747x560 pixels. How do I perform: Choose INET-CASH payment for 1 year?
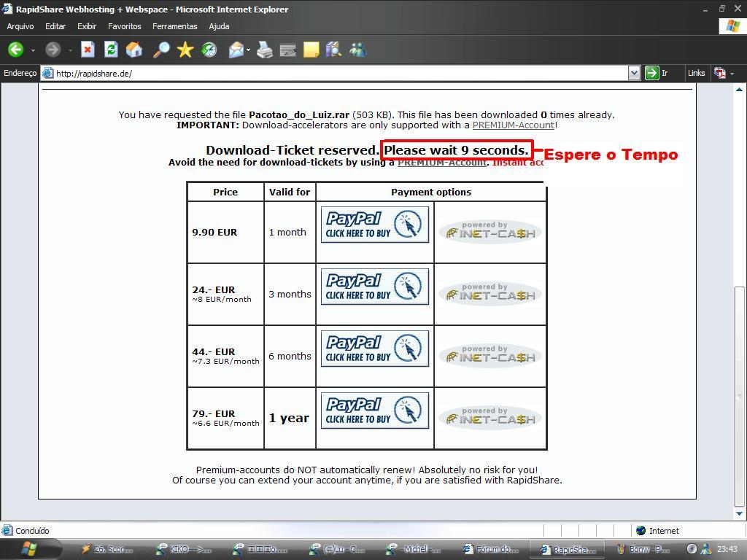pos(490,416)
